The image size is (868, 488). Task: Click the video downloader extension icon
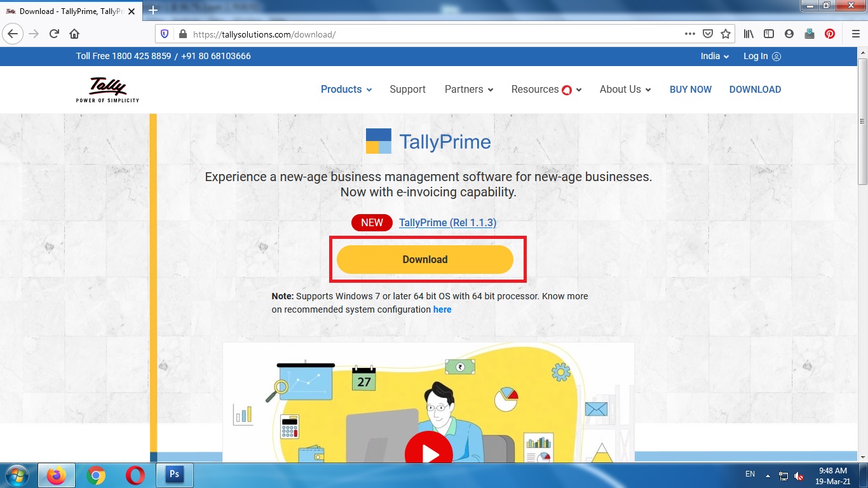click(810, 34)
